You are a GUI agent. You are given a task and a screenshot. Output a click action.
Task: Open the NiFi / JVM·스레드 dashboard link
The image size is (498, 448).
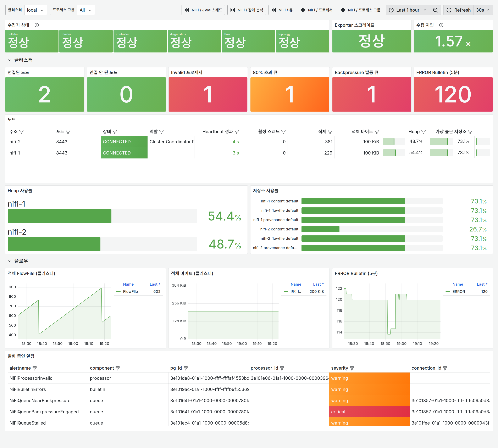click(203, 10)
